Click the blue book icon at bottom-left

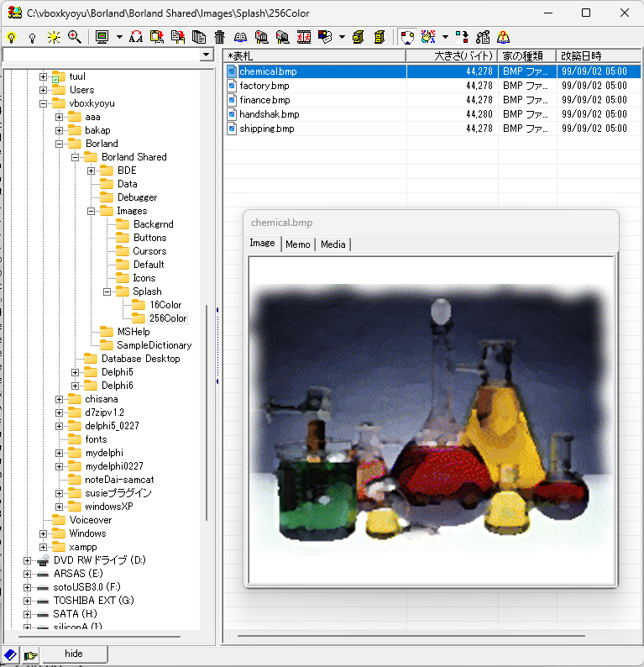coord(10,654)
